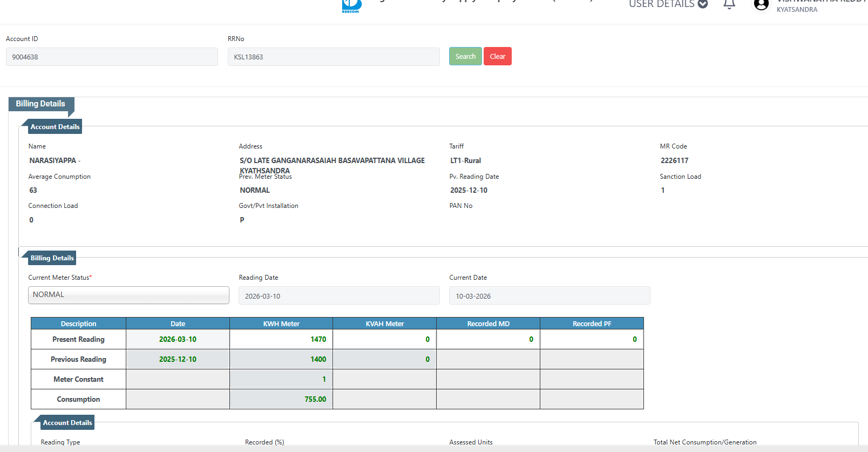Click the Search button
This screenshot has height=452, width=868.
coord(465,56)
